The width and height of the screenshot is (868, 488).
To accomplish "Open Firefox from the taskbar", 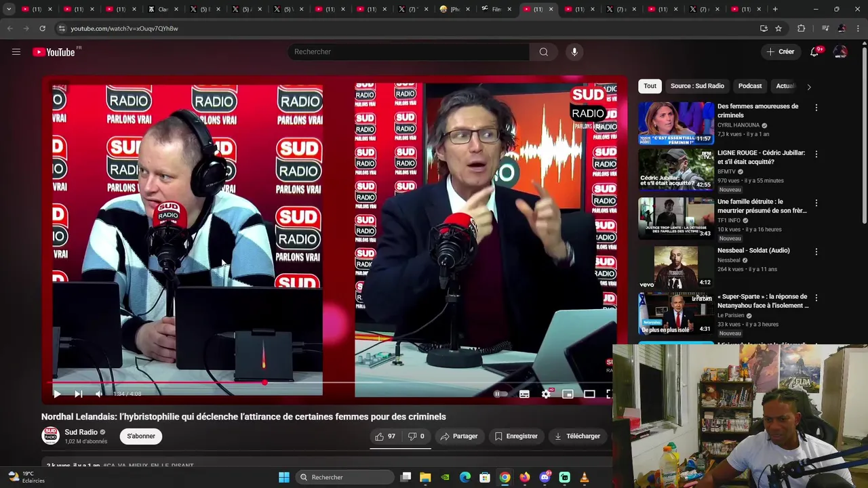I will point(524,477).
